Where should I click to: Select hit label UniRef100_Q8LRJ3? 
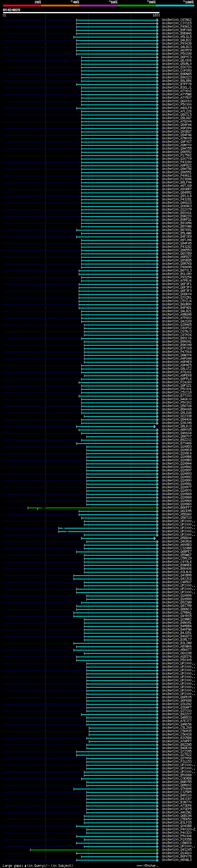[x=177, y=426]
